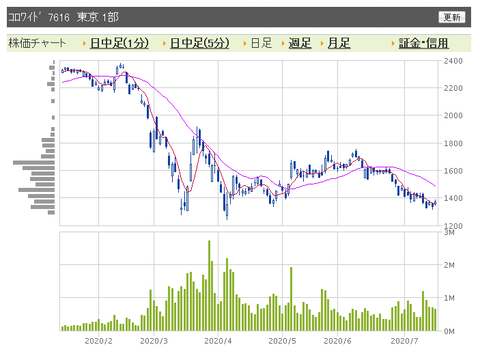The image size is (480, 360).
Task: Click the 1800 price axis label
Action: tap(453, 144)
